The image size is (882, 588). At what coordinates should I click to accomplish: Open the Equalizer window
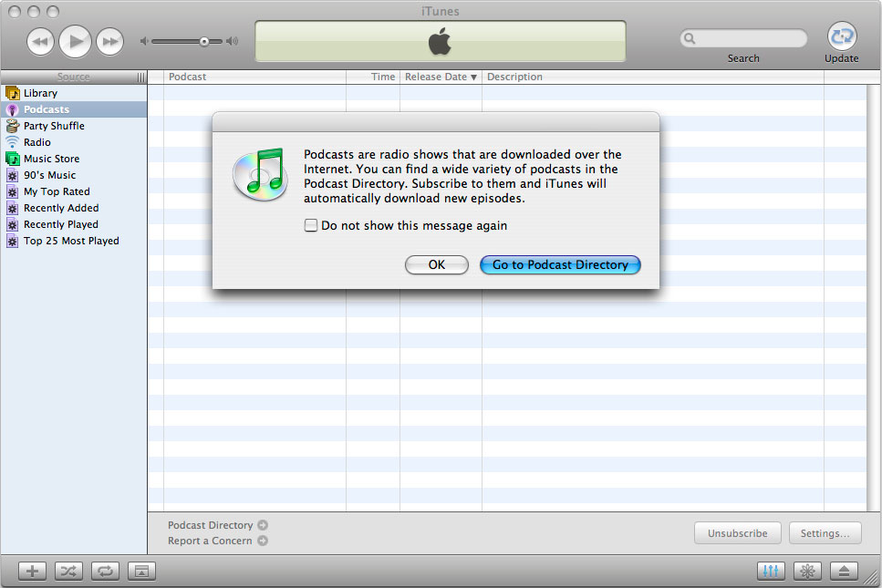tap(772, 572)
